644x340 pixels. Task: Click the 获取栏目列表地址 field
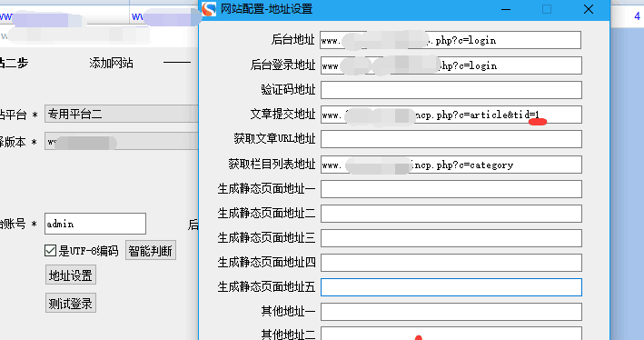click(451, 165)
